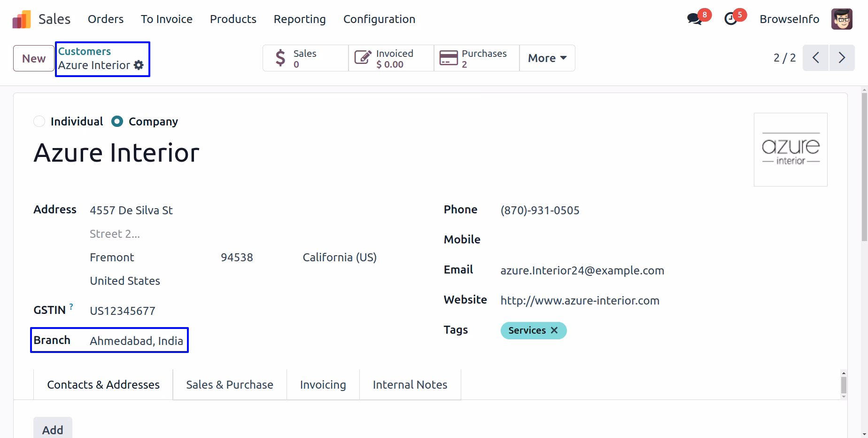Select the Individual radio option
This screenshot has height=438, width=868.
[39, 122]
